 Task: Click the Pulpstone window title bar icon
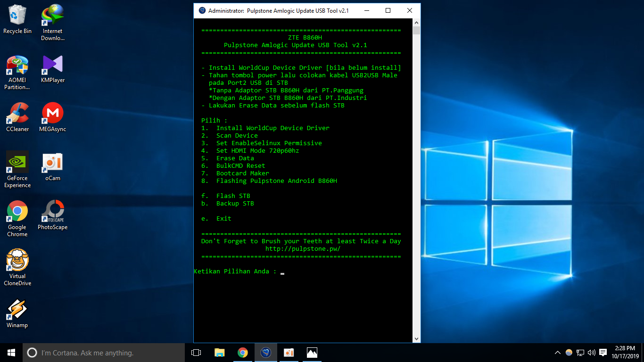click(202, 10)
